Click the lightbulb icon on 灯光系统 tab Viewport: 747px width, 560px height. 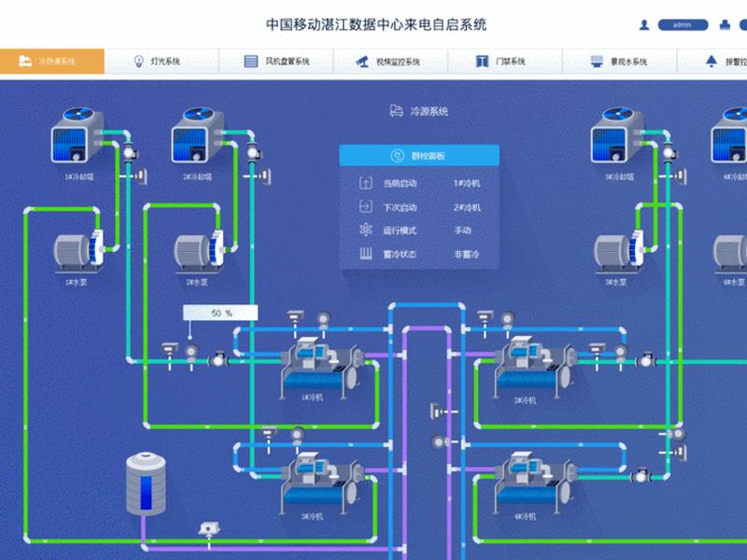point(138,61)
